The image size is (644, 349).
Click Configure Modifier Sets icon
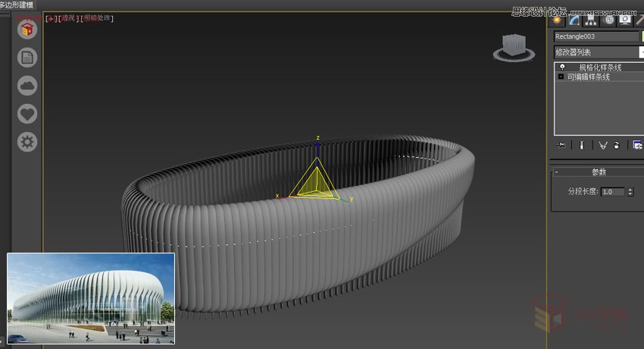(637, 145)
